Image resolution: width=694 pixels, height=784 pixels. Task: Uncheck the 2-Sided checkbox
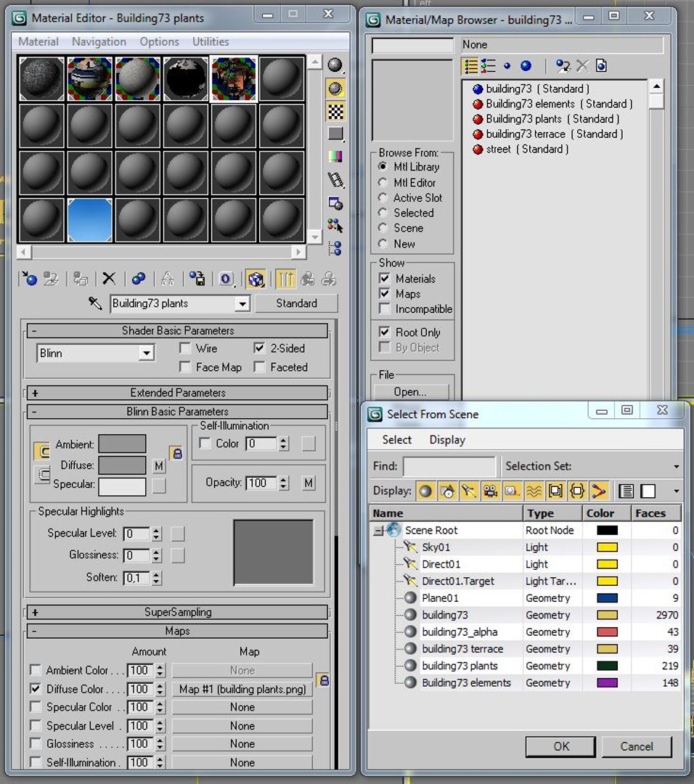coord(259,348)
